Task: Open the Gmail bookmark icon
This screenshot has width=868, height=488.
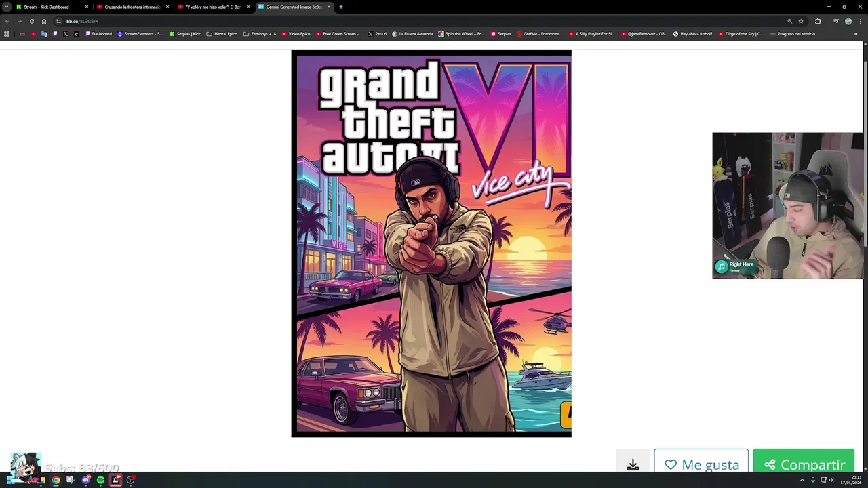Action: [22, 33]
